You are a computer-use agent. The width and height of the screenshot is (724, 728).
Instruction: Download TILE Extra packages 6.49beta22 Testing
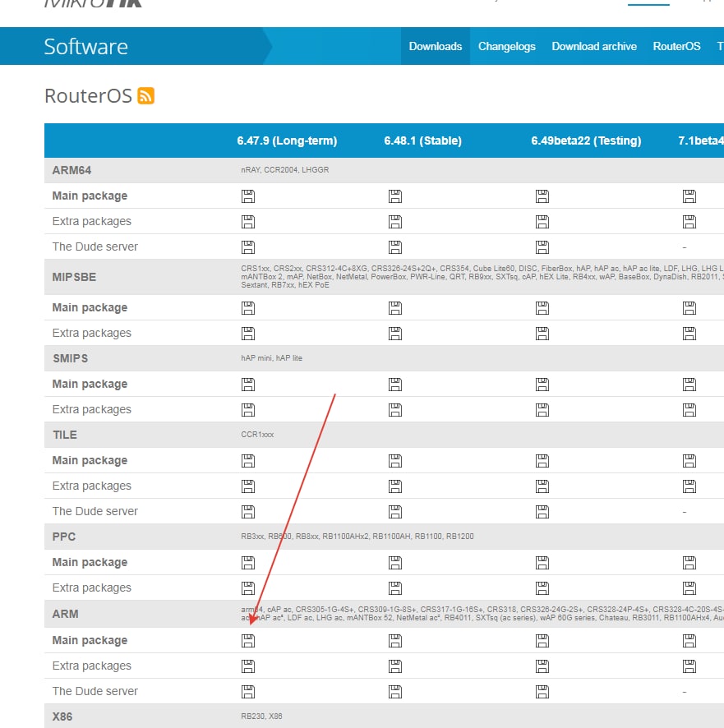point(542,486)
